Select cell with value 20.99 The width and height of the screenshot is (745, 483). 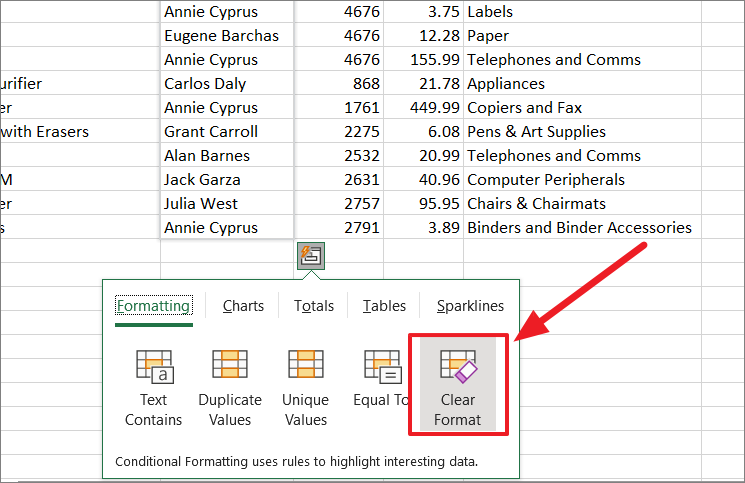(x=423, y=155)
